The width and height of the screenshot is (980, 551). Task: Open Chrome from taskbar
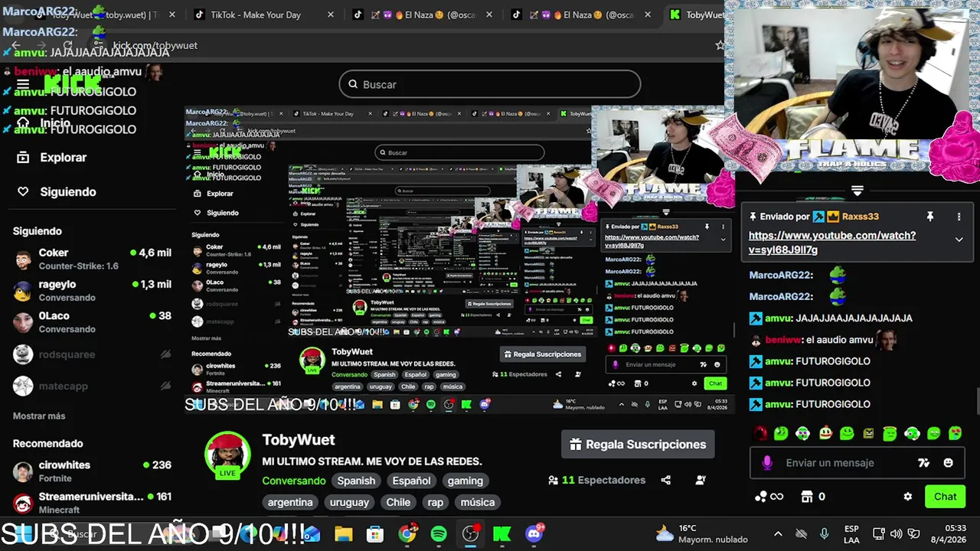(407, 534)
